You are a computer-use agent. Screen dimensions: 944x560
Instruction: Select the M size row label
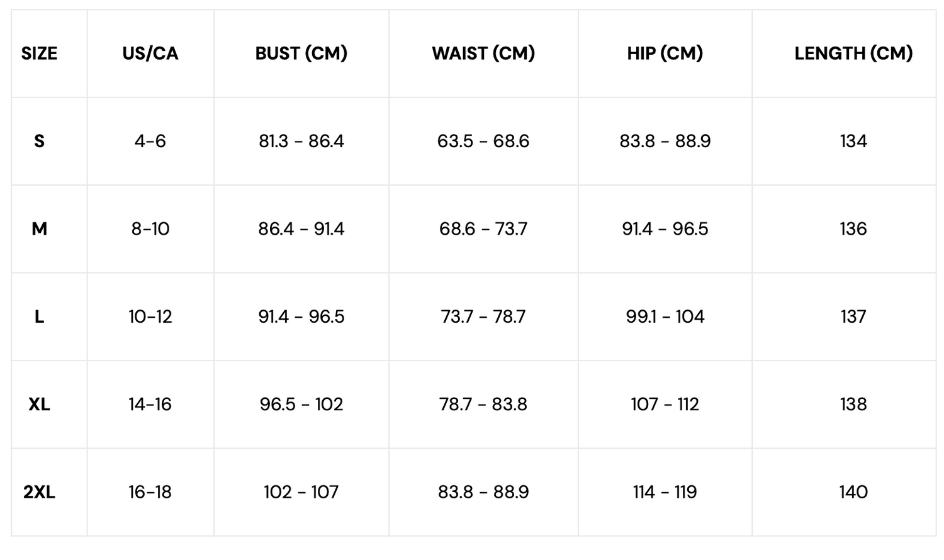[39, 229]
